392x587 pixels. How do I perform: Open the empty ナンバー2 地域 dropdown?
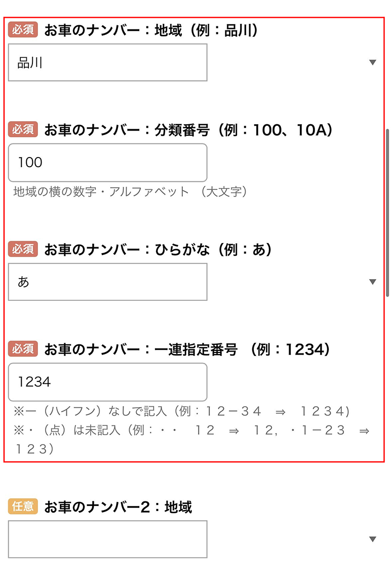107,539
